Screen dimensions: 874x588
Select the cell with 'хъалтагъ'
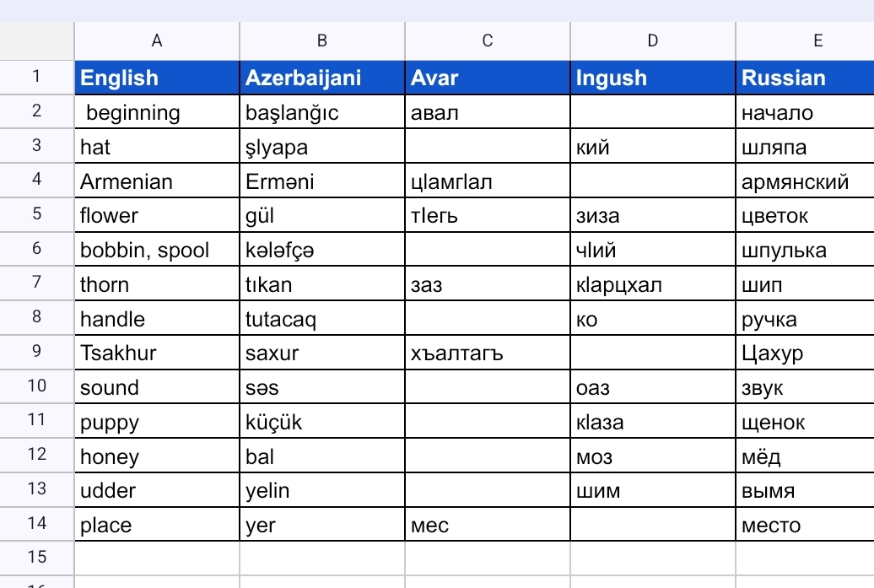coord(488,353)
